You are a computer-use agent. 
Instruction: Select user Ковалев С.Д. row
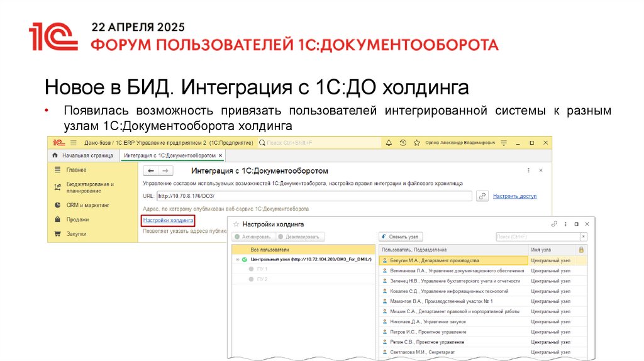[483, 291]
